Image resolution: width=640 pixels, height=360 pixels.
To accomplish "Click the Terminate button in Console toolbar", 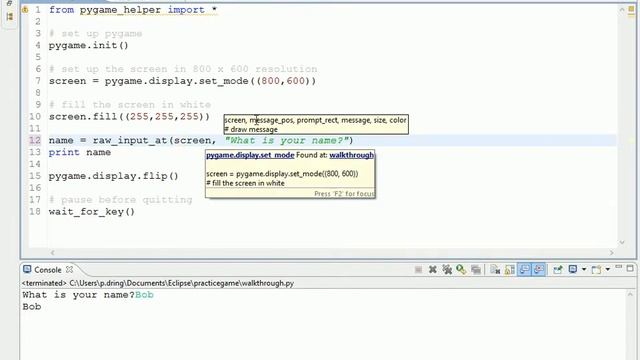I will 418,270.
